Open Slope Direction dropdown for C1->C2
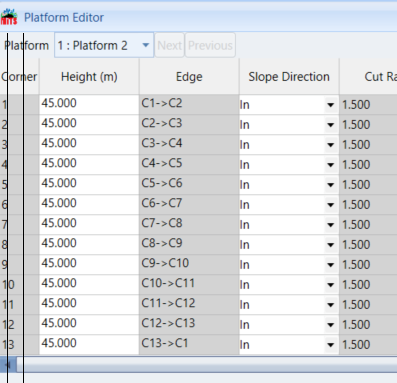Image resolution: width=397 pixels, height=383 pixels. pyautogui.click(x=330, y=105)
